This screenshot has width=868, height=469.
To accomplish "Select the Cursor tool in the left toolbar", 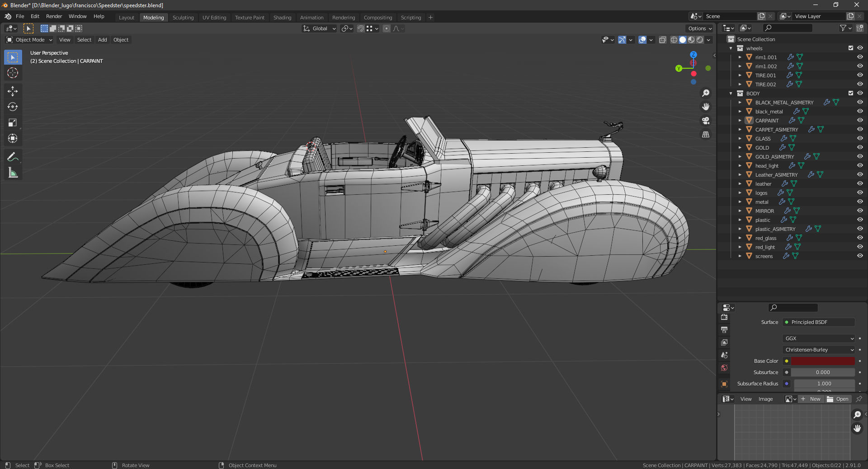I will 13,73.
